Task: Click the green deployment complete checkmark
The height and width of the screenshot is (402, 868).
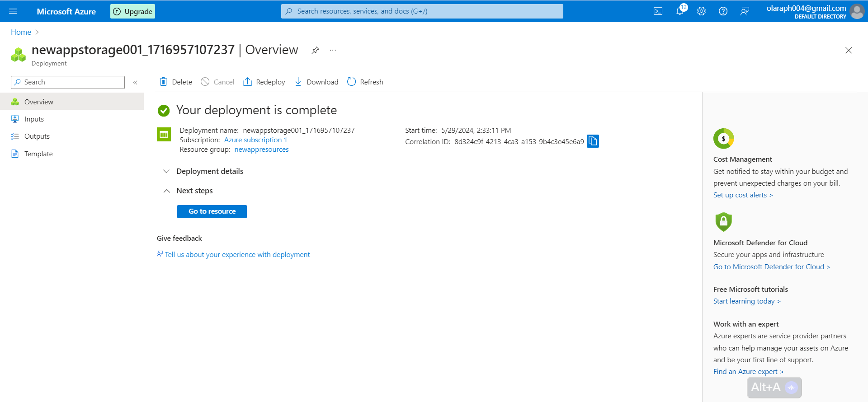Action: click(x=164, y=110)
